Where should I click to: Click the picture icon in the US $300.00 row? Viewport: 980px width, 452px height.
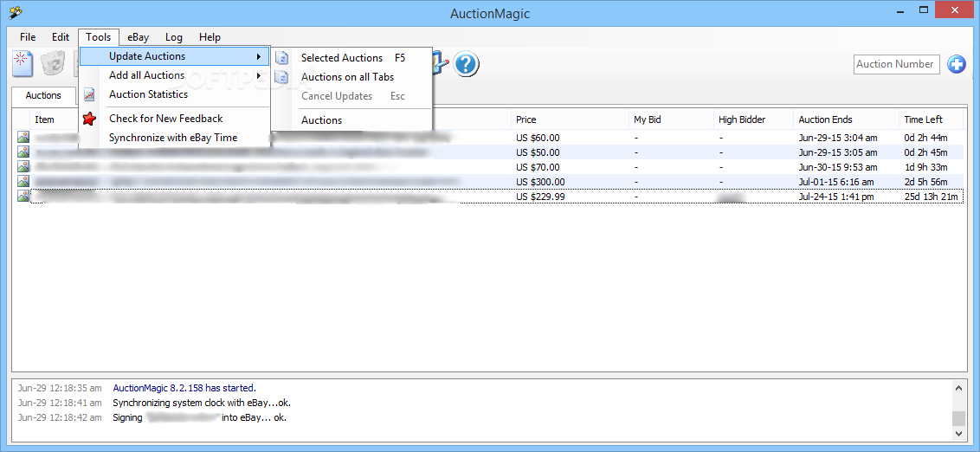coord(23,181)
